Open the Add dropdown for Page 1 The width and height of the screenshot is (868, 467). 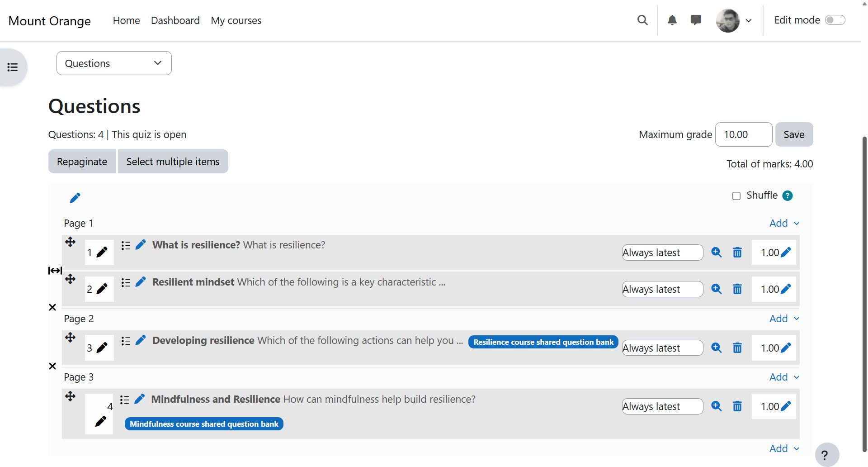pyautogui.click(x=783, y=223)
